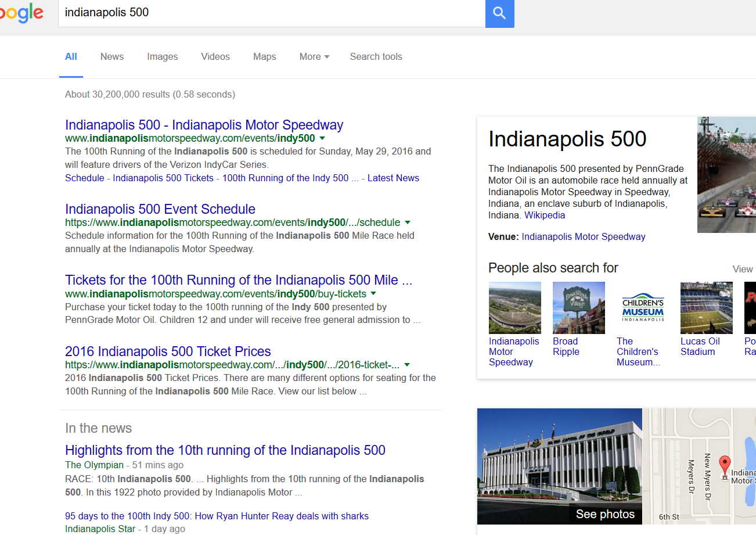Click the Indianapolis Motor Speedway aerial thumbnail
The width and height of the screenshot is (756, 535).
click(x=515, y=308)
